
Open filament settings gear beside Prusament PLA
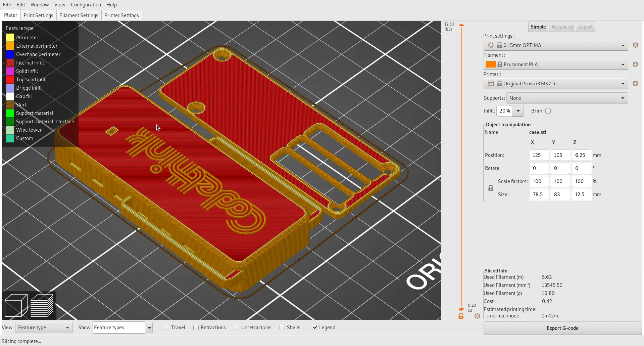[x=635, y=64]
